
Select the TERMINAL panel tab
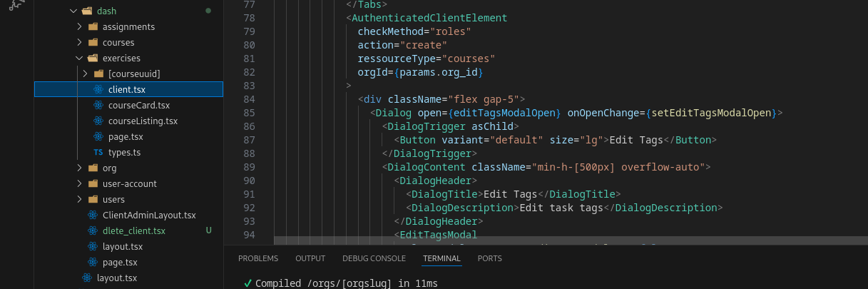tap(441, 258)
